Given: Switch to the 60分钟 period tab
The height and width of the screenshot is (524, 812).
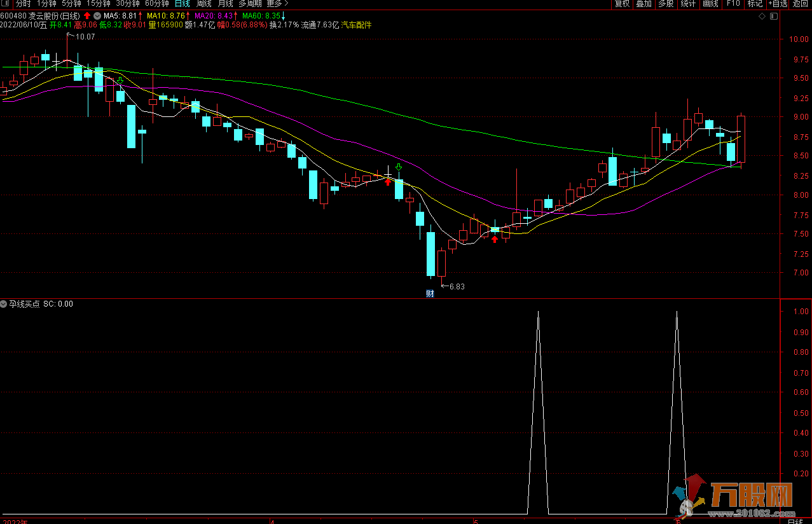Looking at the screenshot, I should (x=156, y=4).
